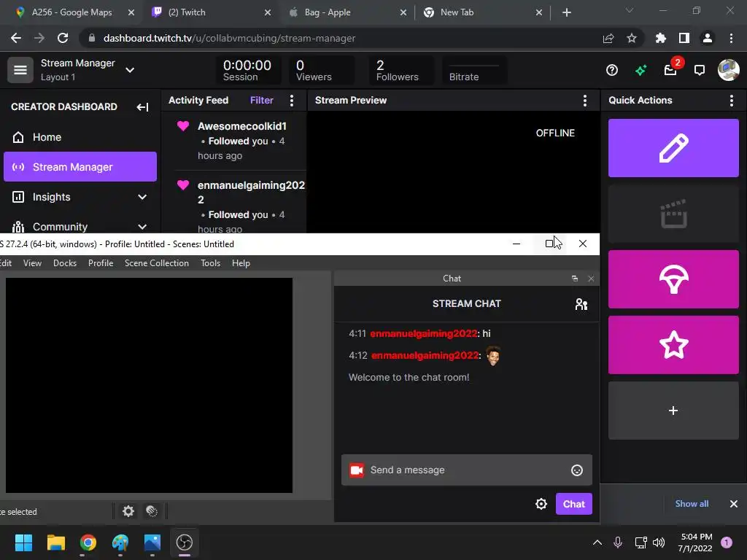
Task: Click the clapperboard Clip quick action
Action: pos(673,214)
